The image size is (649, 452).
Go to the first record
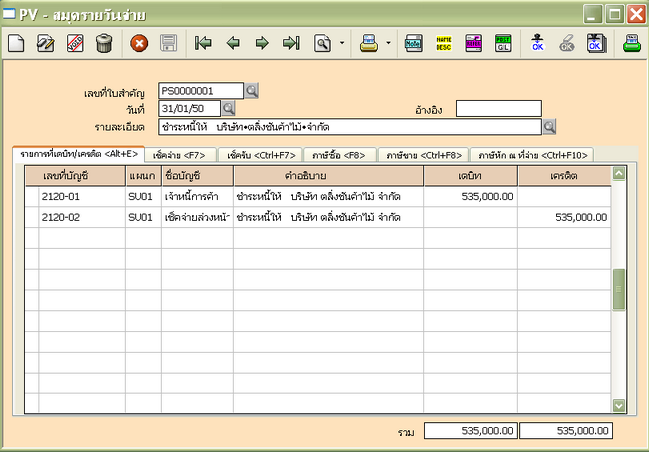point(204,43)
